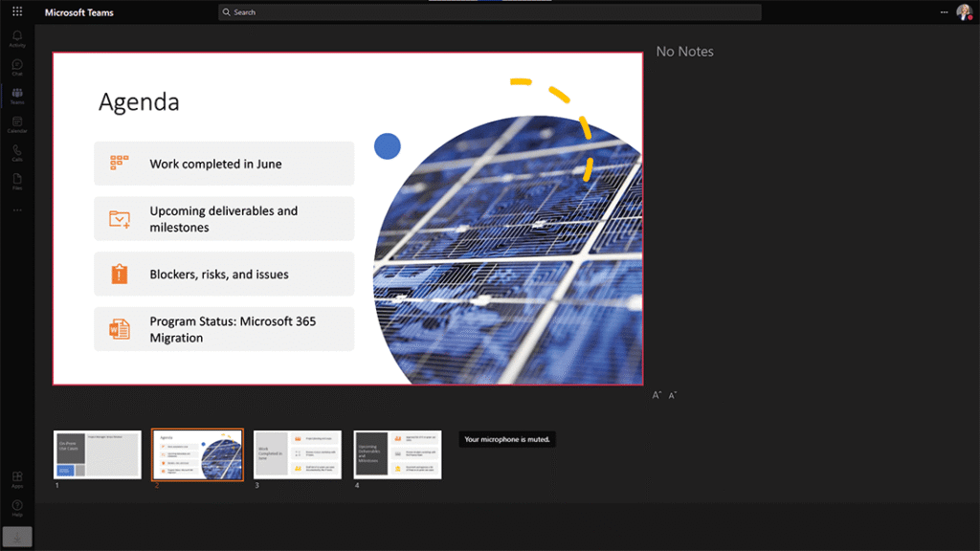
Task: Expand more apps ellipsis in sidebar
Action: [x=17, y=209]
